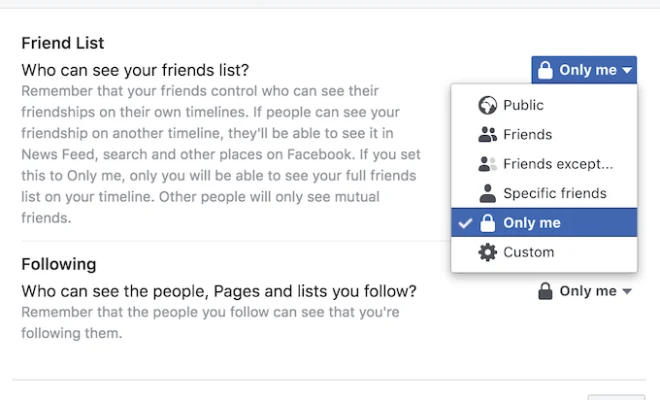Viewport: 660px width, 400px height.
Task: Click the single person Specific friends icon
Action: click(487, 193)
